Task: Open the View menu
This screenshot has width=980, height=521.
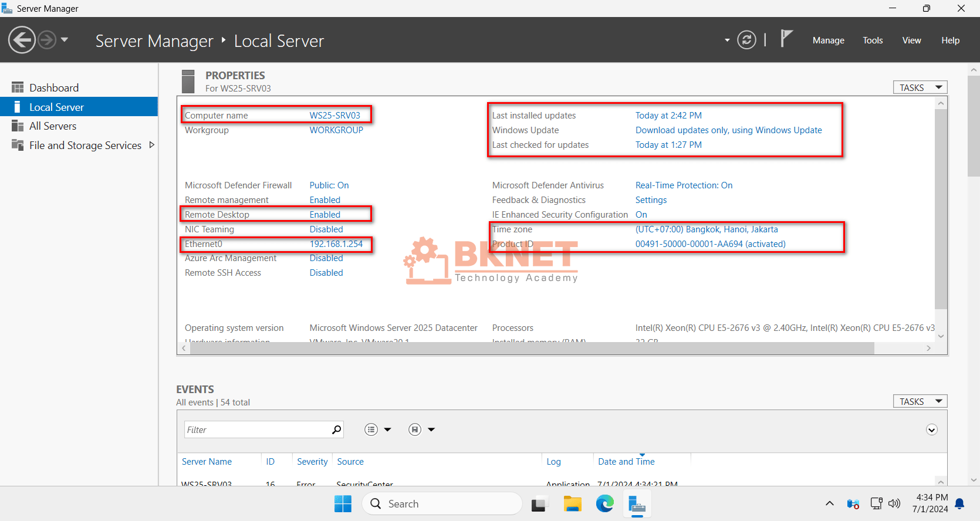Action: click(911, 40)
